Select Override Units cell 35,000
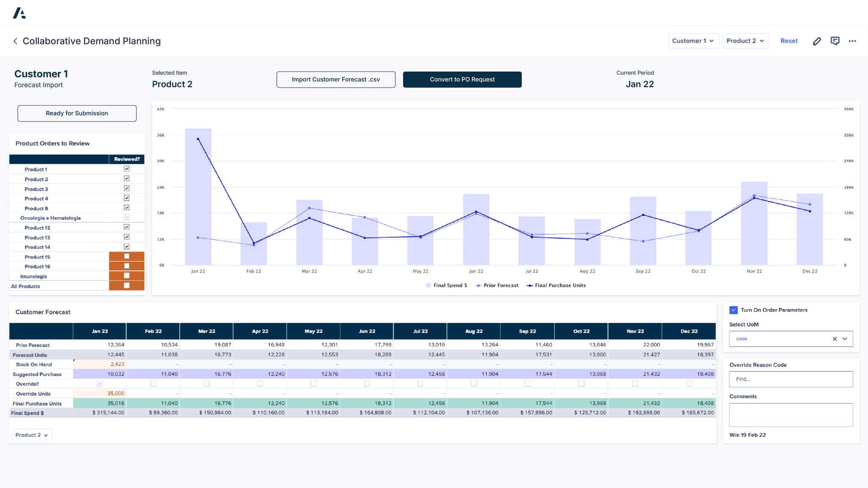The image size is (868, 488). click(x=100, y=394)
